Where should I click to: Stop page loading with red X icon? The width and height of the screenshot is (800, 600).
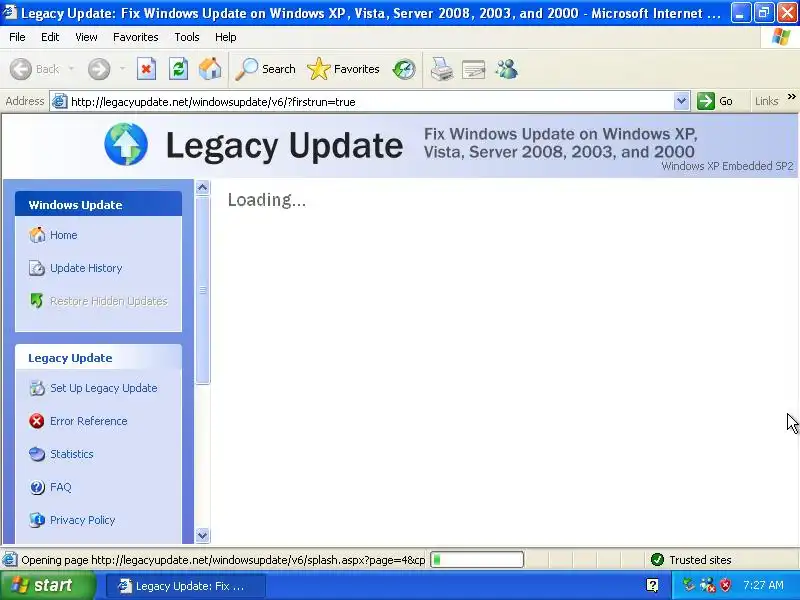(x=146, y=69)
